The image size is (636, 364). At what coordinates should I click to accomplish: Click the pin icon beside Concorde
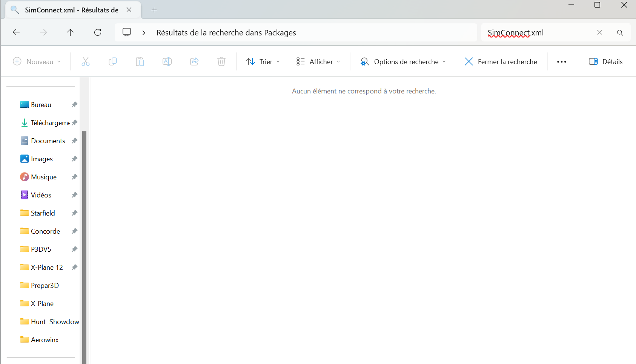(x=75, y=231)
